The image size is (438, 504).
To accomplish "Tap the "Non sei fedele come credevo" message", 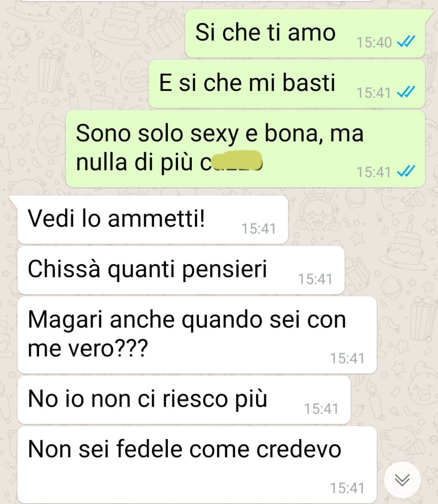I will (x=197, y=465).
